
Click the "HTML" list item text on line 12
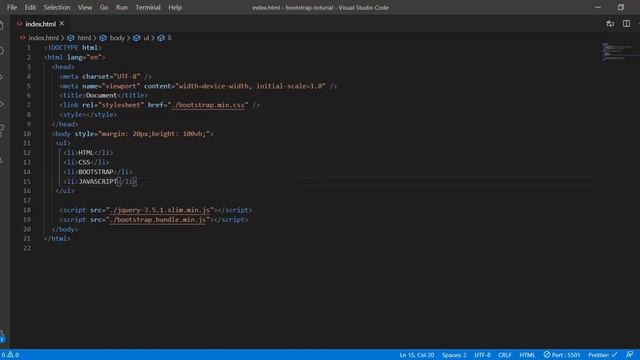(86, 153)
